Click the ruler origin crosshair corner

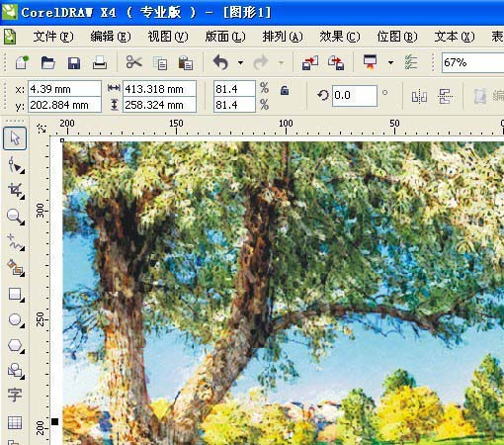[x=42, y=129]
